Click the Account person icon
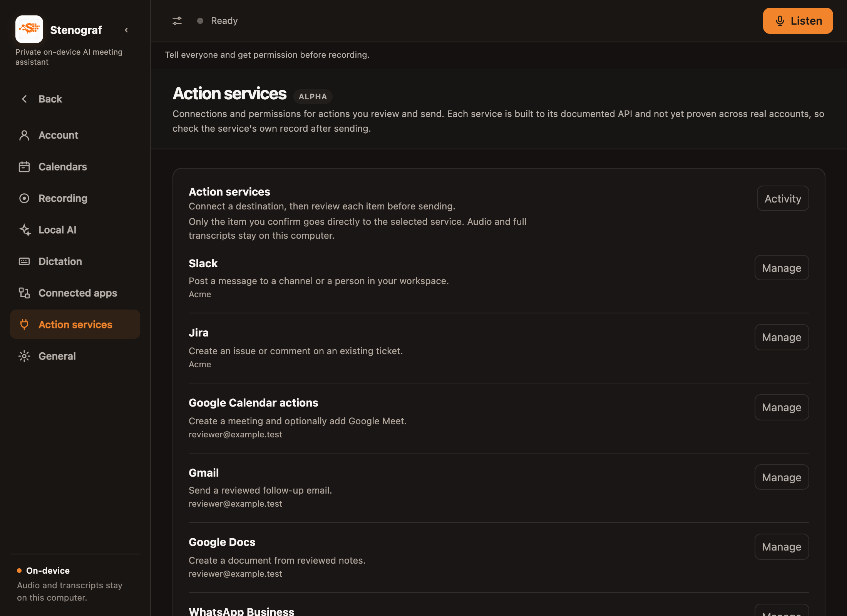This screenshot has width=847, height=616. (x=24, y=135)
